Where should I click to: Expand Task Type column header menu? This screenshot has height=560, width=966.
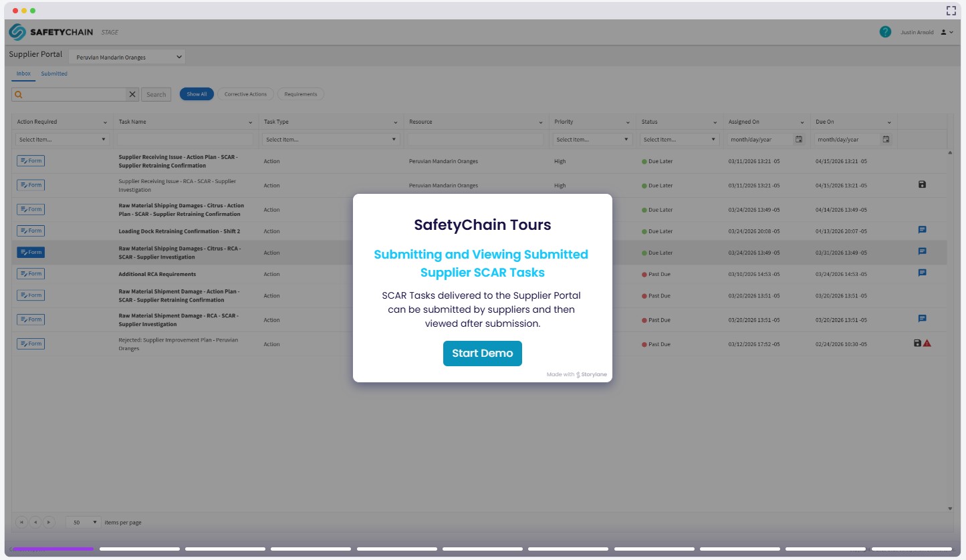[x=397, y=122]
